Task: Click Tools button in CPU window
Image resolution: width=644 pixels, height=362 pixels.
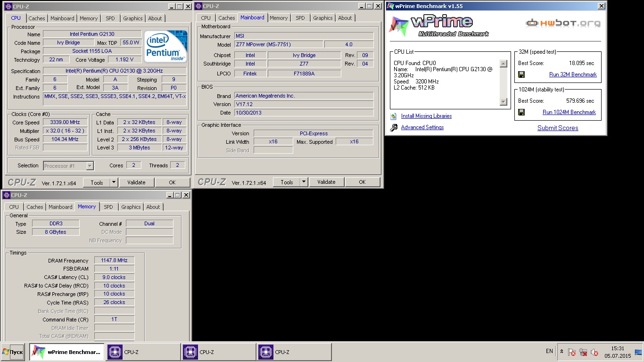Action: click(x=97, y=182)
